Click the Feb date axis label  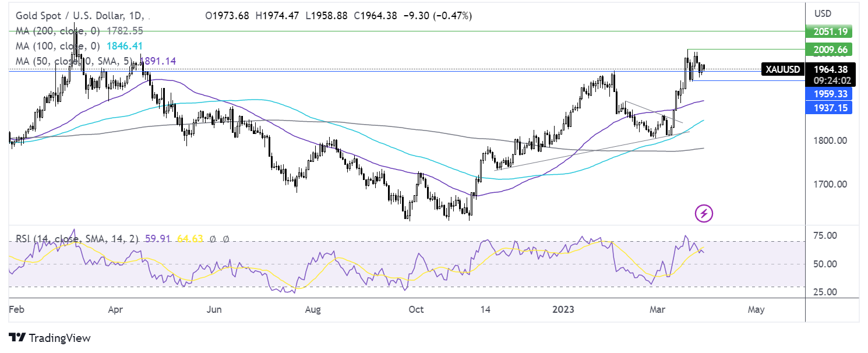(17, 309)
